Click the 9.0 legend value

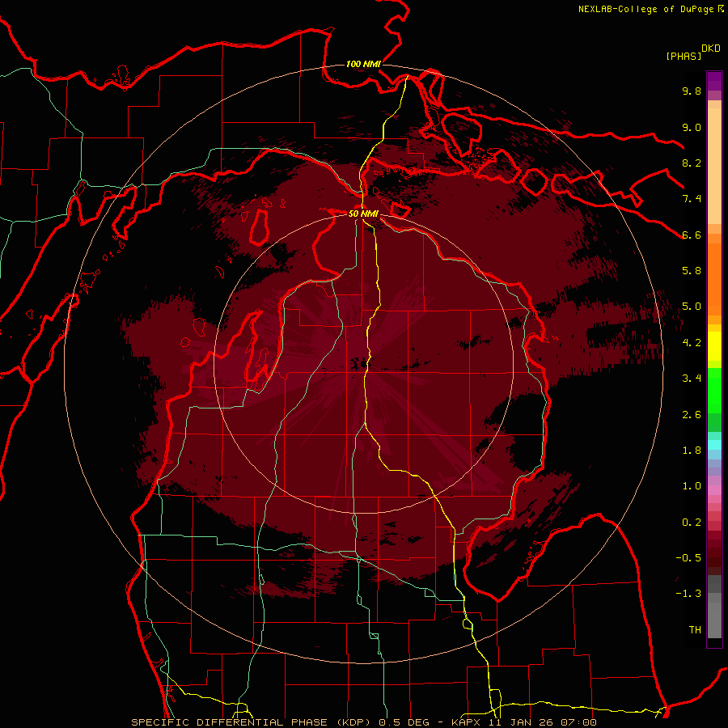pyautogui.click(x=692, y=127)
